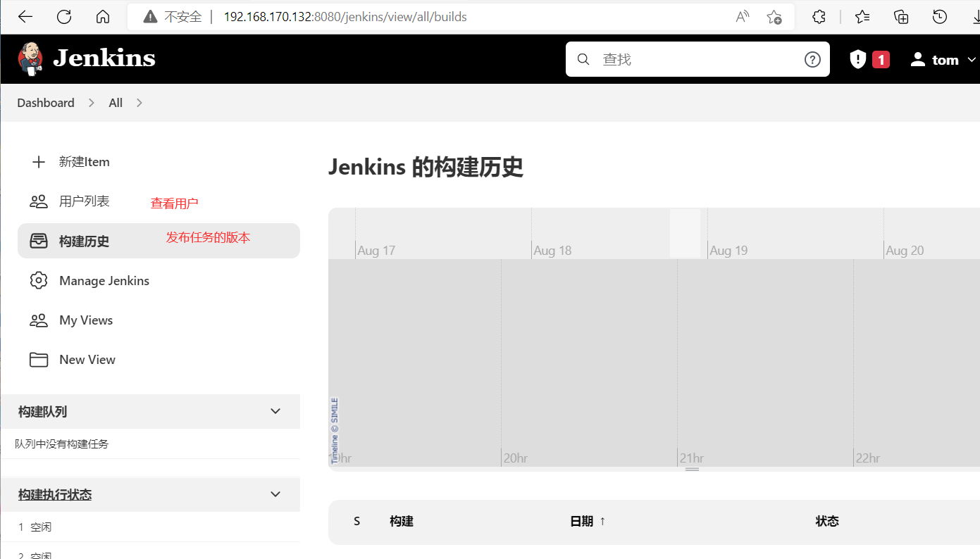
Task: Reload the page with the refresh icon
Action: pos(64,17)
